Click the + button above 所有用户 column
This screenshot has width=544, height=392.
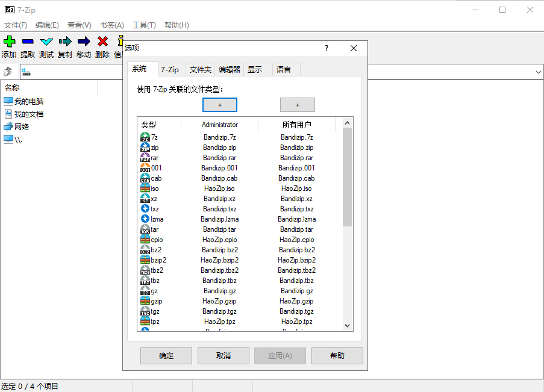(x=298, y=105)
